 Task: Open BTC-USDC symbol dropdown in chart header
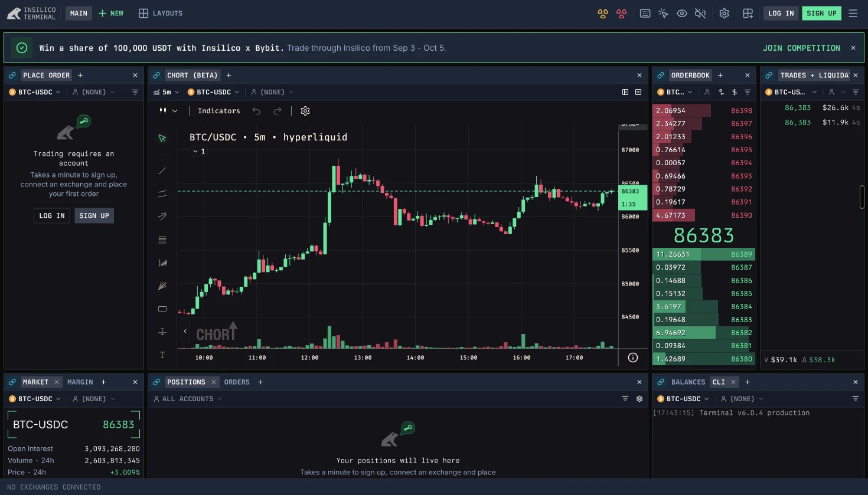(x=213, y=92)
